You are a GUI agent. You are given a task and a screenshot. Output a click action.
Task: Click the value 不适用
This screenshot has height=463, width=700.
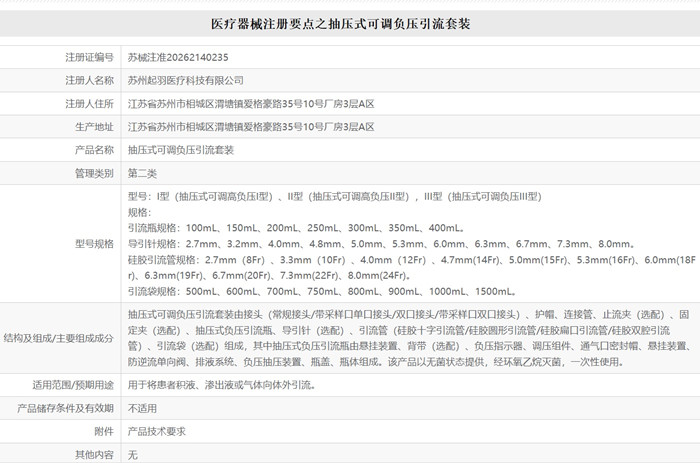(142, 408)
